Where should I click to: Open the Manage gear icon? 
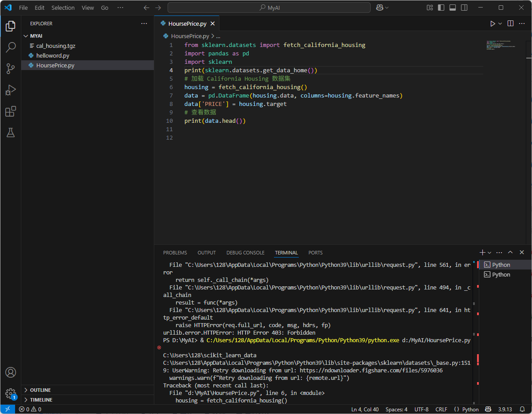click(x=11, y=393)
